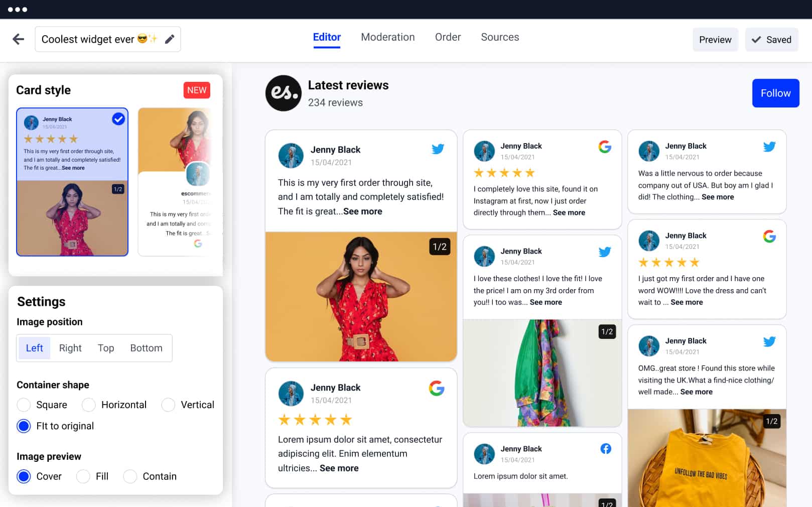
Task: Open See more on 'little nervous to order' review
Action: (x=718, y=197)
